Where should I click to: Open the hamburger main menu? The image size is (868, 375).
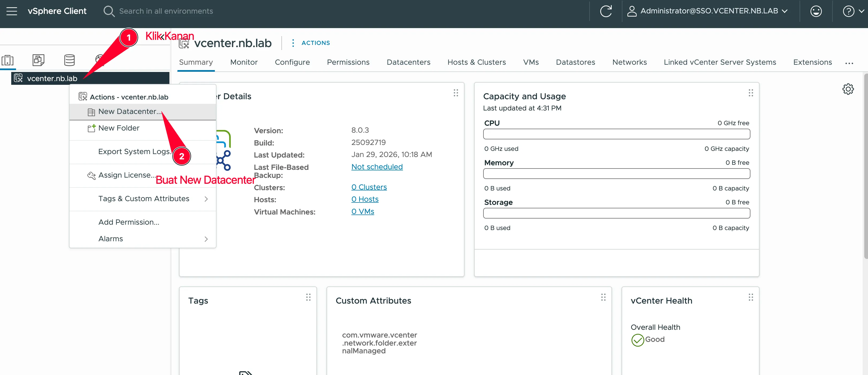pos(12,11)
